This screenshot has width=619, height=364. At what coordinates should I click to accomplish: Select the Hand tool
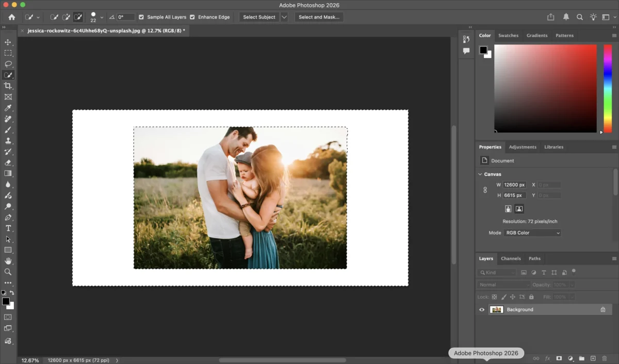pos(8,261)
